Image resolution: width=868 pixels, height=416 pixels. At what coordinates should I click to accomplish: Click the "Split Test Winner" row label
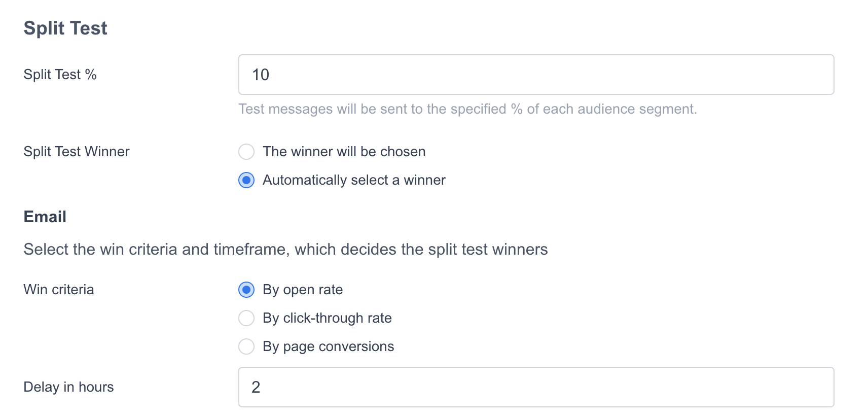[77, 152]
